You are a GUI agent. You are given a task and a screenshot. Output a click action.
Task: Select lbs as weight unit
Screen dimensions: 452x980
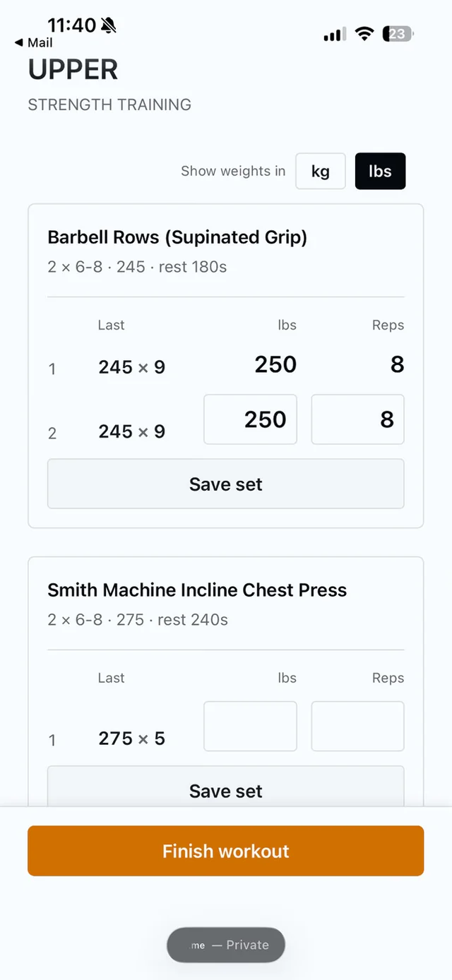click(380, 171)
